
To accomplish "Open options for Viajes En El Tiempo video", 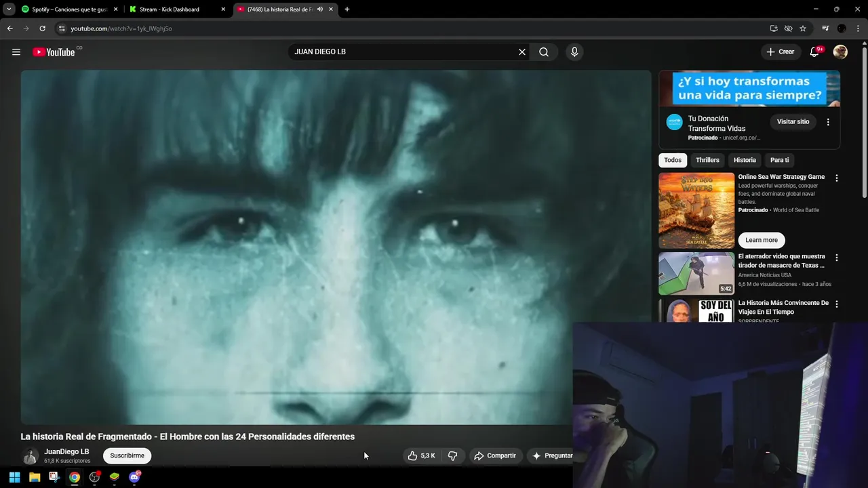I will 837,304.
